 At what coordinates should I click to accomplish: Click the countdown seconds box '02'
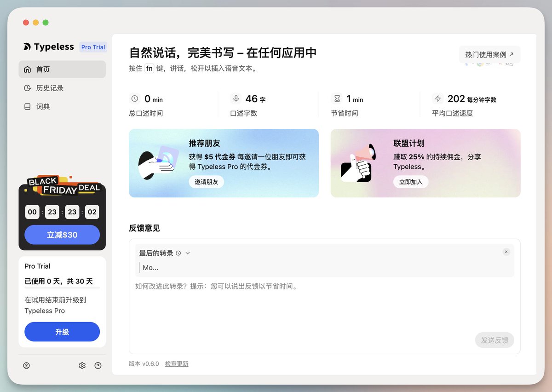coord(92,212)
